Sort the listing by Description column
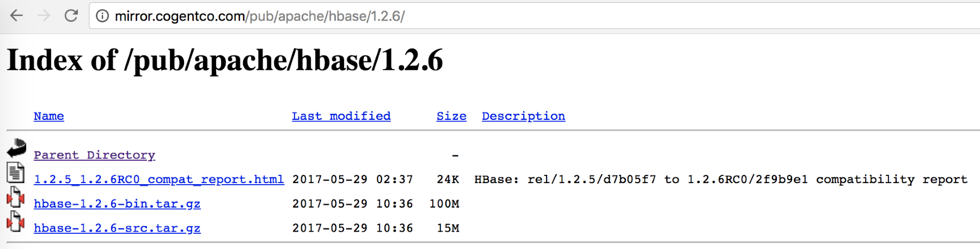This screenshot has width=980, height=249. point(524,116)
